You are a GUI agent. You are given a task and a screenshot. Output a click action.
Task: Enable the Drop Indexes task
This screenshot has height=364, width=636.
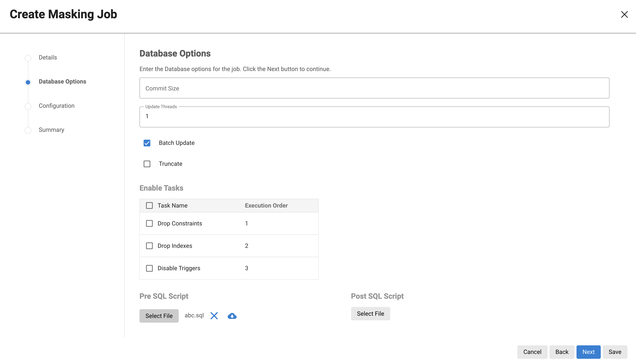tap(149, 246)
